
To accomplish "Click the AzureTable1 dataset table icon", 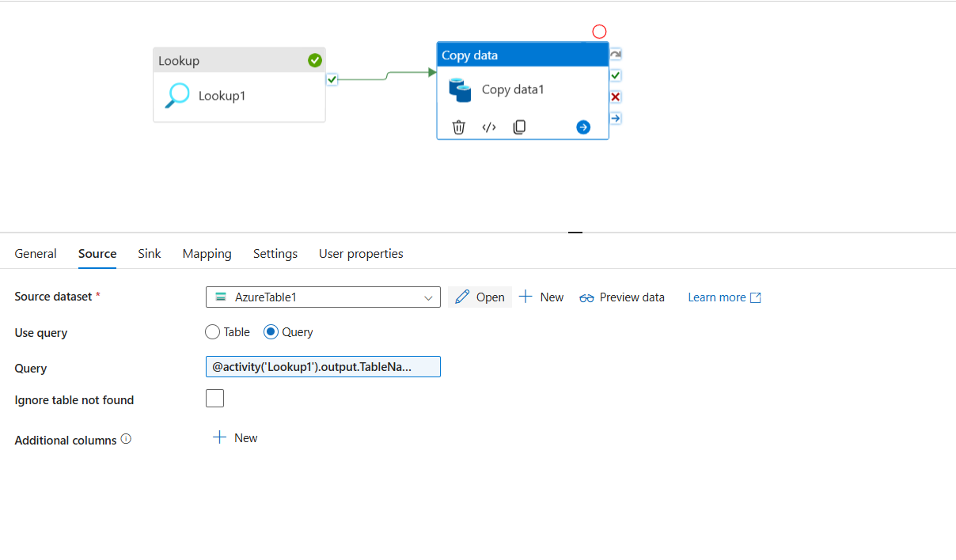I will tap(221, 297).
